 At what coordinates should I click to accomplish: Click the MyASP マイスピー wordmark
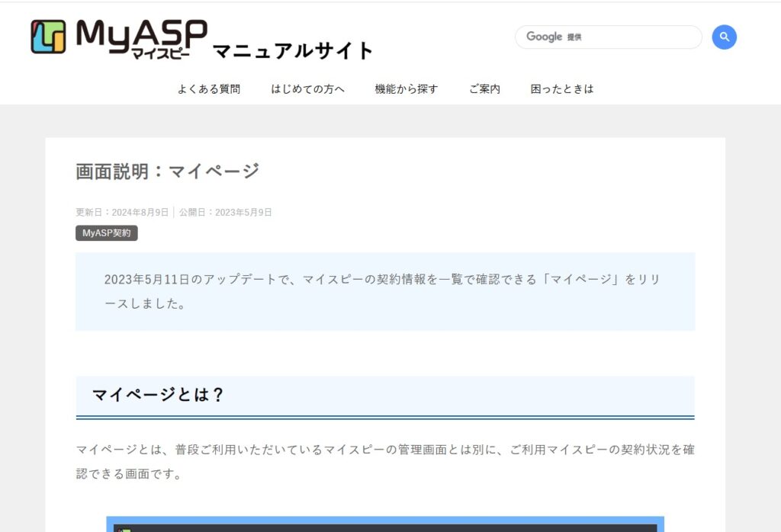point(141,39)
